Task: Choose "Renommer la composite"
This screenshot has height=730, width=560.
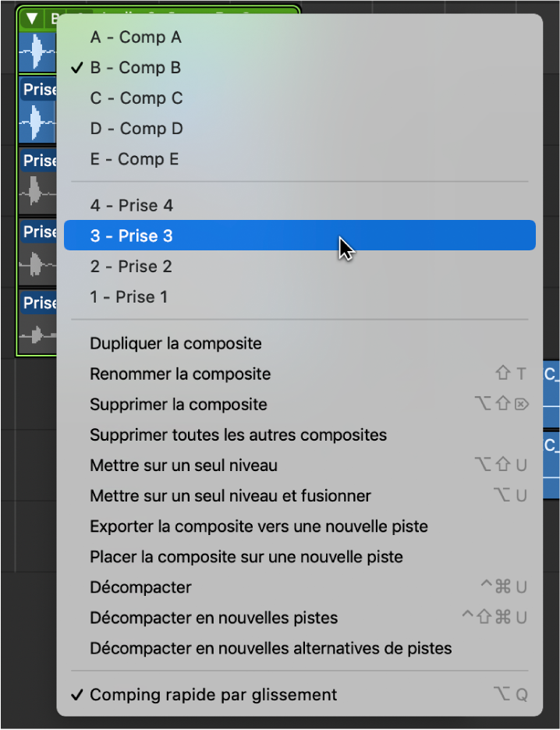Action: (x=180, y=374)
